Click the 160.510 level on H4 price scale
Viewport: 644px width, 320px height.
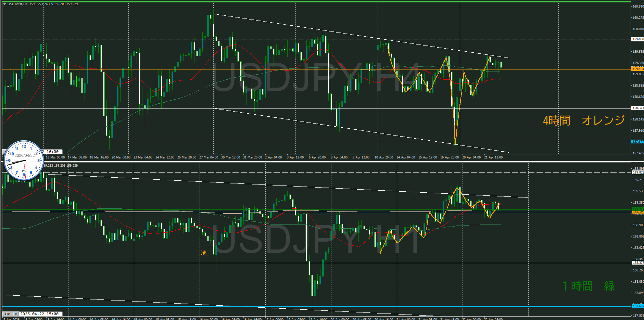[637, 7]
